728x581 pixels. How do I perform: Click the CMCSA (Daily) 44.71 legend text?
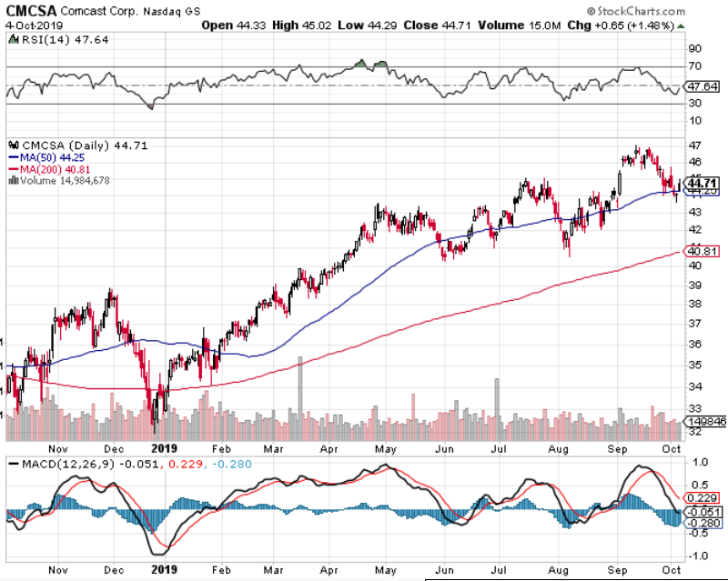85,145
